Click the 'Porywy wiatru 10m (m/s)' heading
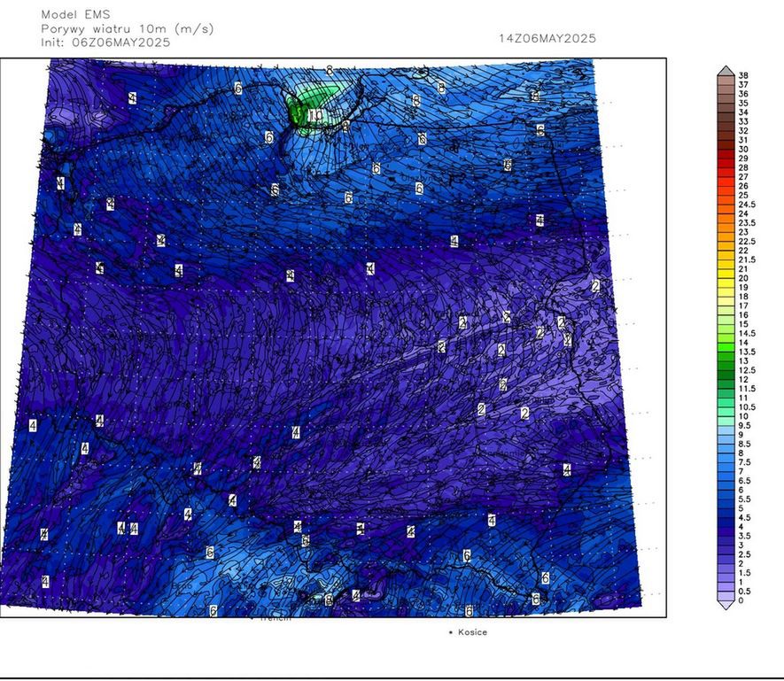Image resolution: width=784 pixels, height=681 pixels. point(128,29)
